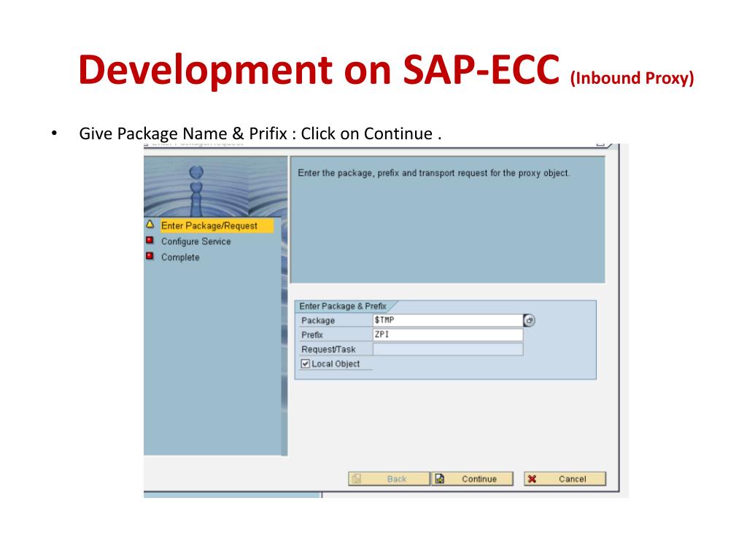Screen dimensions: 747x560
Task: Click the yellow triangle step status icon
Action: [150, 225]
